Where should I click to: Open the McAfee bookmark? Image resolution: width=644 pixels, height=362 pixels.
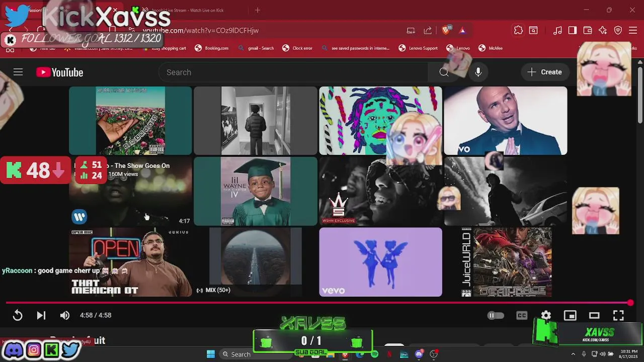point(491,48)
